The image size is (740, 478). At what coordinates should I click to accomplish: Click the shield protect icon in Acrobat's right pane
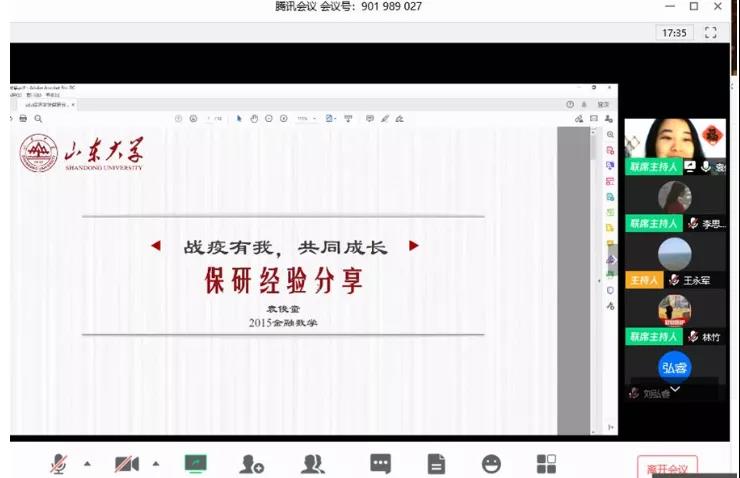[x=610, y=290]
